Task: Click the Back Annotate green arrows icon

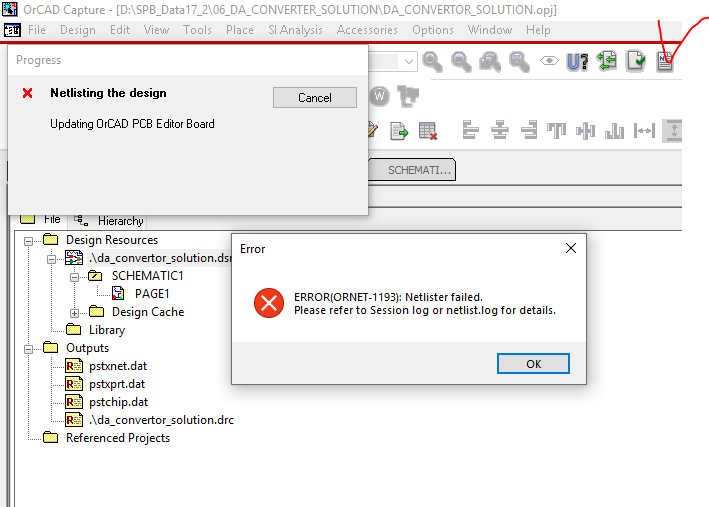Action: coord(606,61)
